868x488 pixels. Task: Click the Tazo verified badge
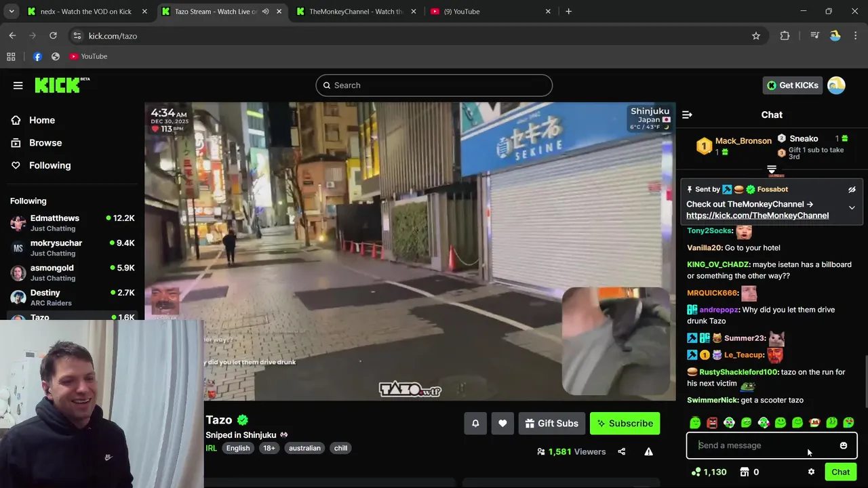point(243,420)
